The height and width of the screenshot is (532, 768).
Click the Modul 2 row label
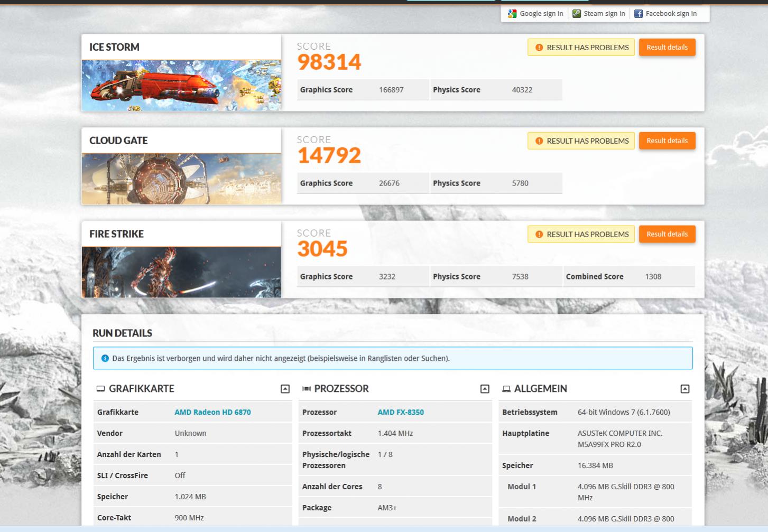522,519
